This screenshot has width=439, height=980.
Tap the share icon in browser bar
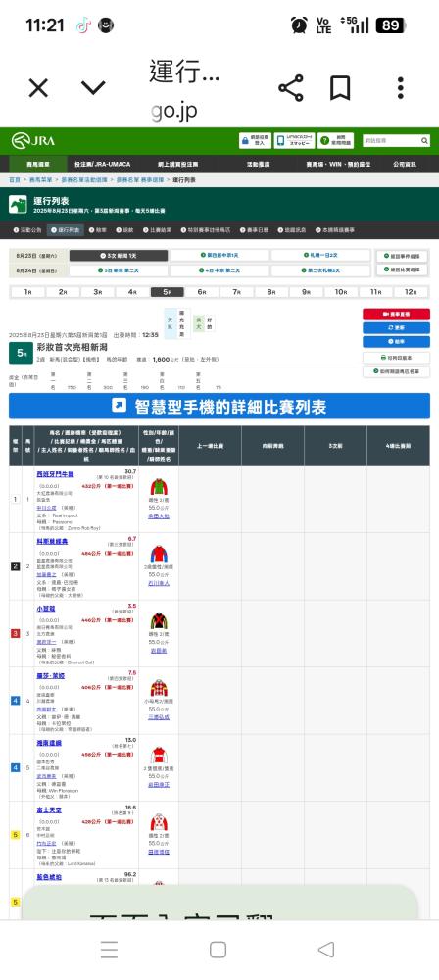291,88
